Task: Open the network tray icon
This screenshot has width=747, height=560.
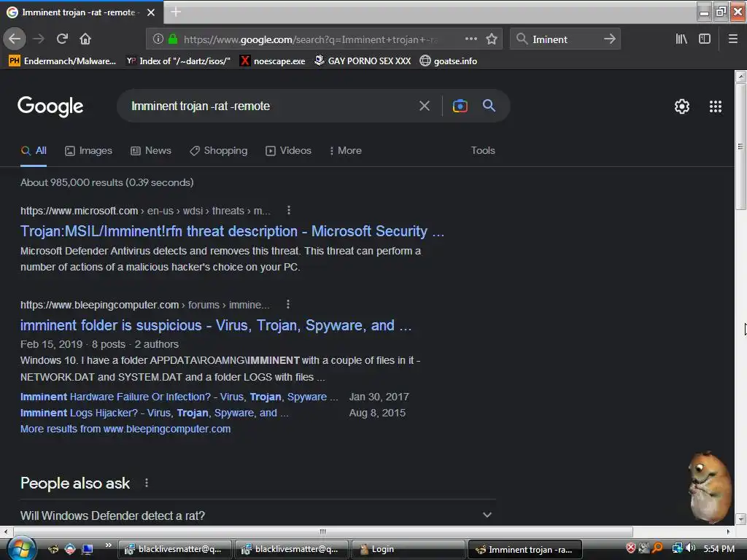Action: [x=677, y=548]
